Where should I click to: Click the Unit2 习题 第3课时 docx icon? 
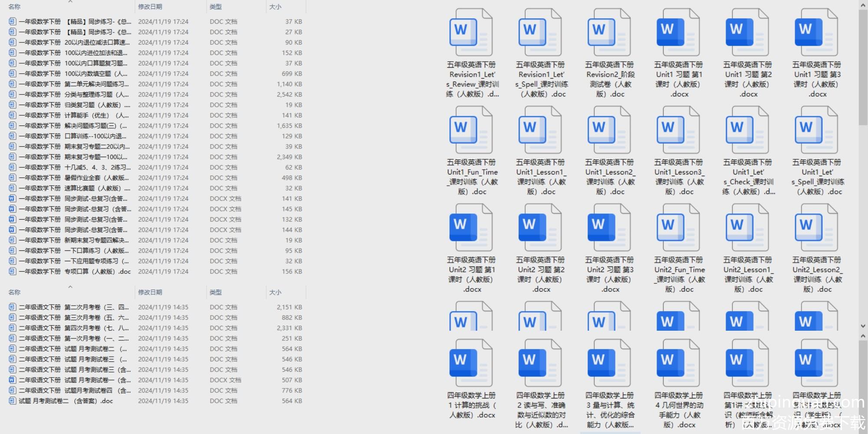point(609,228)
